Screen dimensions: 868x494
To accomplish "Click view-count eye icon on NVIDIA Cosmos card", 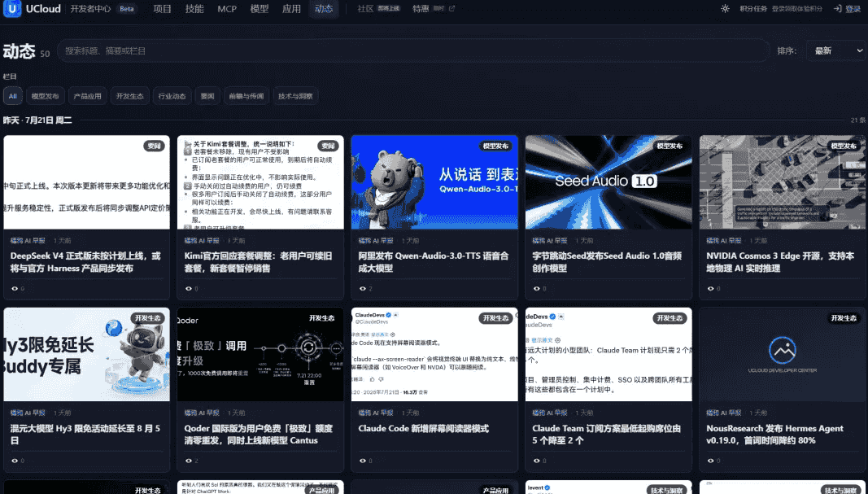I will tap(711, 289).
